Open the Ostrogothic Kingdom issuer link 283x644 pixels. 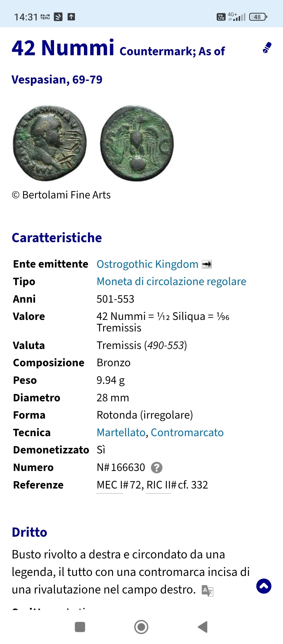[x=147, y=264]
